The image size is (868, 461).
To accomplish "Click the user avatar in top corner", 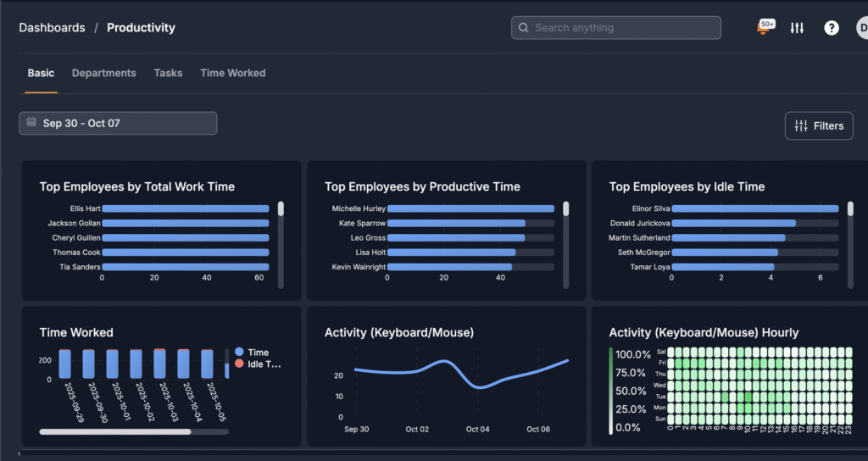I will 861,28.
